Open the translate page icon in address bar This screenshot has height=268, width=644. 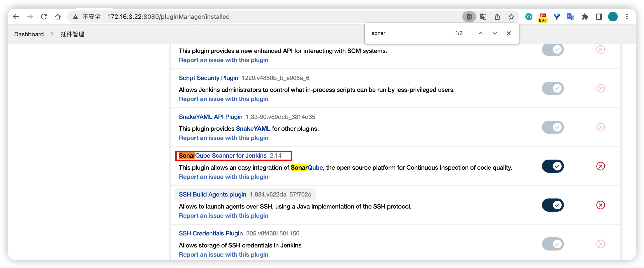483,17
